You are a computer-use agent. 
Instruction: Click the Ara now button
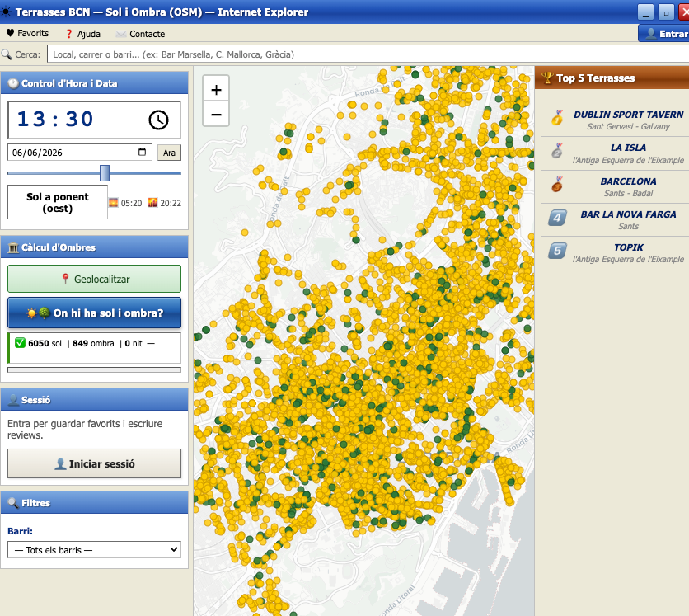click(x=169, y=153)
